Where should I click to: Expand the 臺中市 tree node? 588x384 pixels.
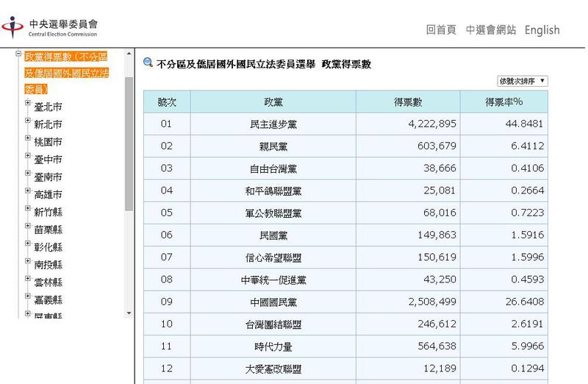click(28, 155)
